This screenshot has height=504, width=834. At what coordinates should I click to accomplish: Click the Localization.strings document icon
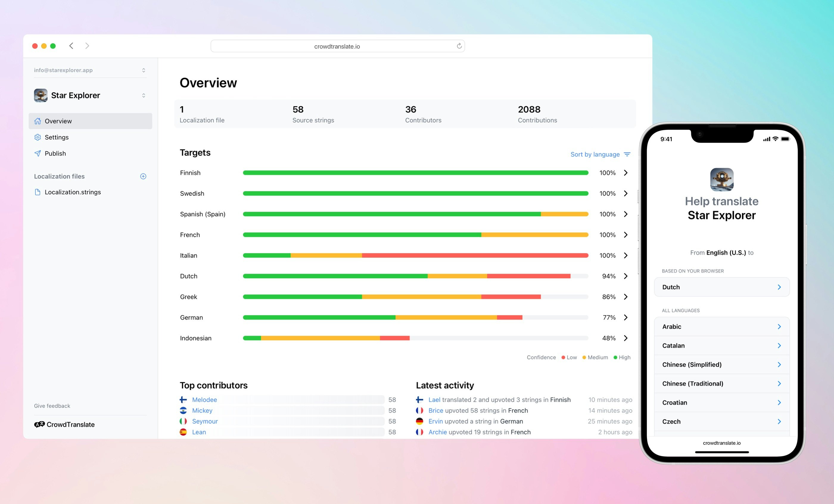pos(38,192)
